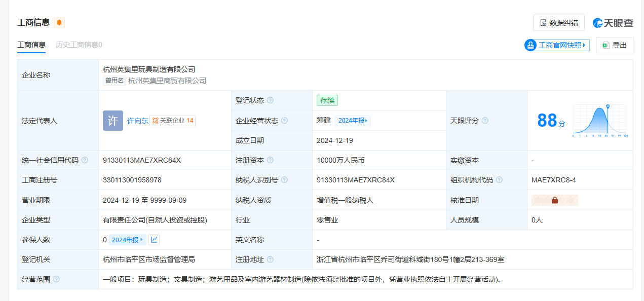The height and width of the screenshot is (301, 644).
Task: Click help icon next to 注册资本
Action: 270,160
